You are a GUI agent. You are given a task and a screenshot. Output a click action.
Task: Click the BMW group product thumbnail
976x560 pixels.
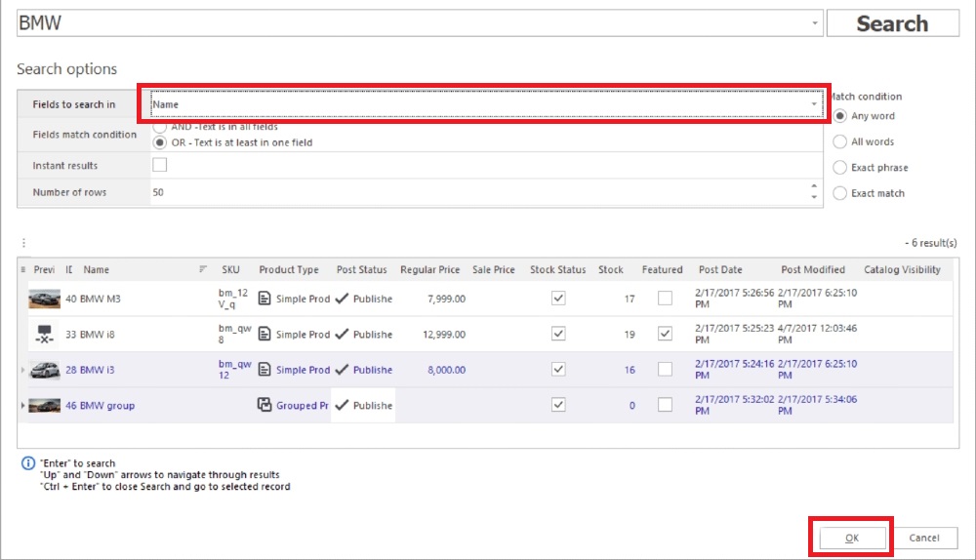44,405
